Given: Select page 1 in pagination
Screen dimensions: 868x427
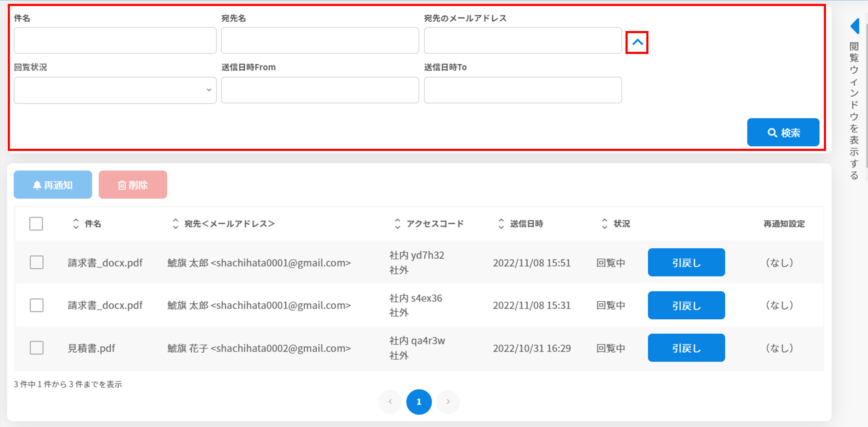Looking at the screenshot, I should (419, 402).
